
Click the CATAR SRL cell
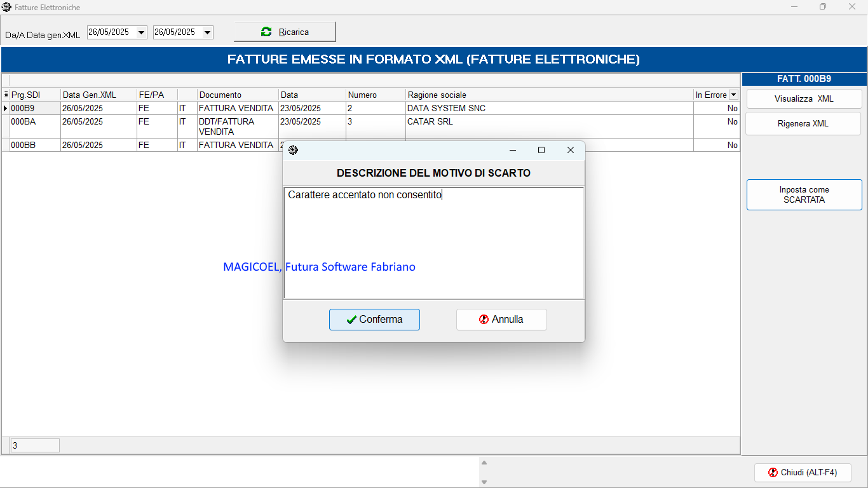[x=550, y=126]
